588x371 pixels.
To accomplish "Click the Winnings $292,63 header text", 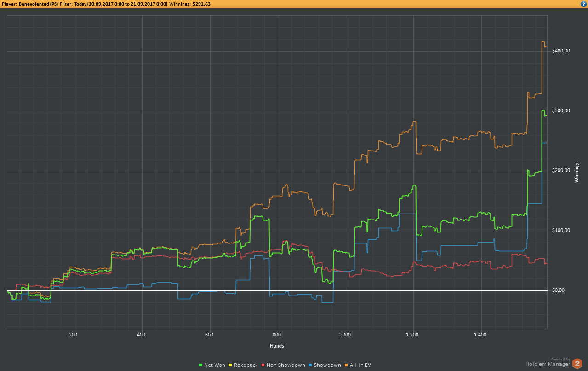I will 190,4.
